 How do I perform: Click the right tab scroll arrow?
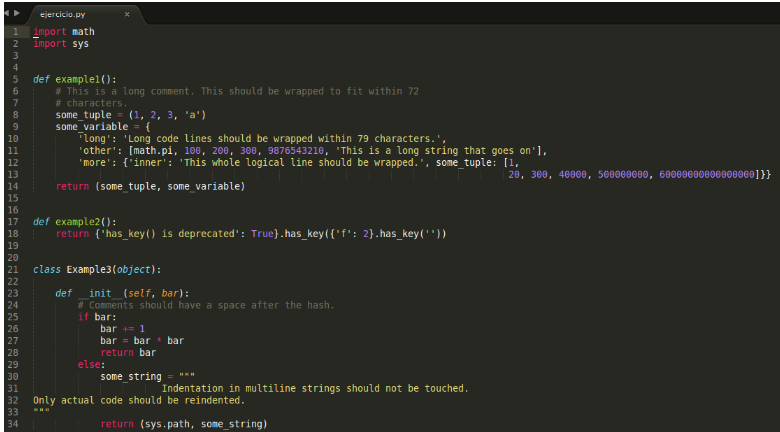click(16, 15)
